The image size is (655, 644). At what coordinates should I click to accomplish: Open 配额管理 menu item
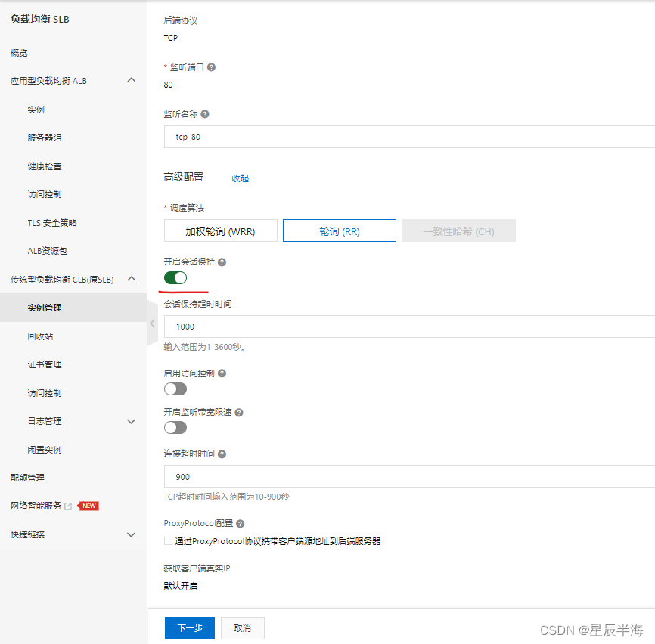click(x=27, y=478)
